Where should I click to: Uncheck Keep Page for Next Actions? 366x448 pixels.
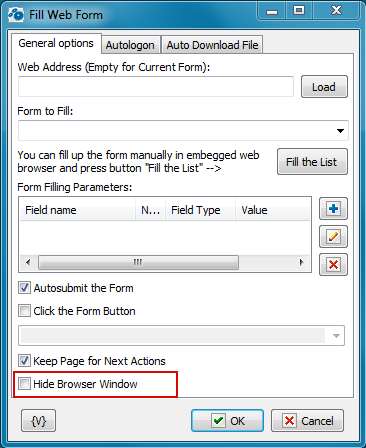pyautogui.click(x=24, y=361)
